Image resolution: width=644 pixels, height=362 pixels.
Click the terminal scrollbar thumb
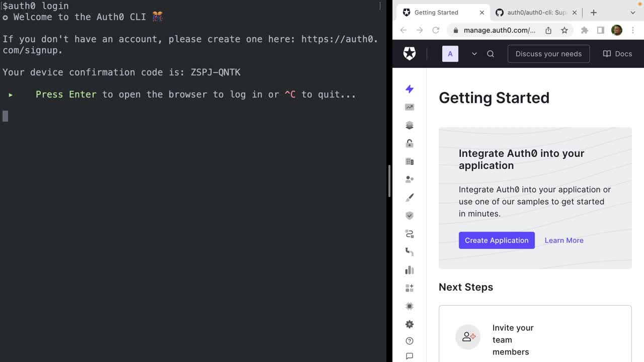(389, 181)
